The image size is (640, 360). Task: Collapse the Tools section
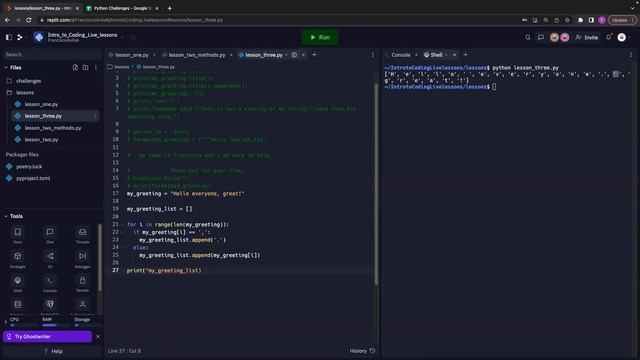[6, 216]
